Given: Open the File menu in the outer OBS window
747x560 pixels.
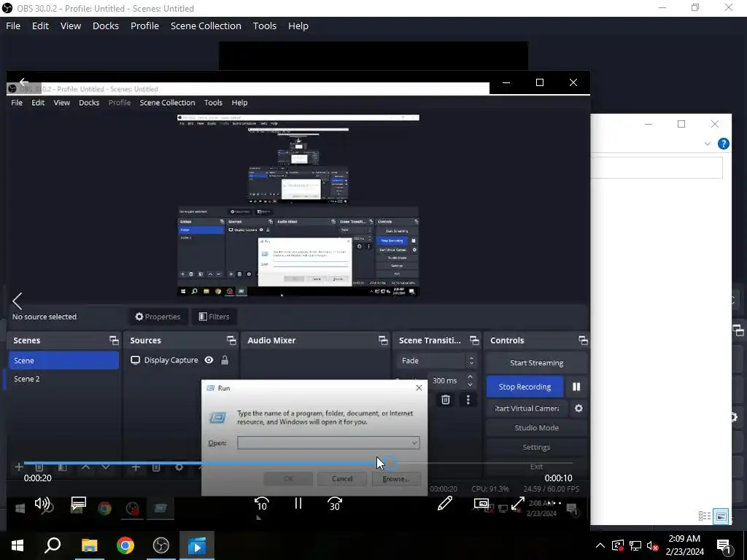Looking at the screenshot, I should (x=13, y=26).
